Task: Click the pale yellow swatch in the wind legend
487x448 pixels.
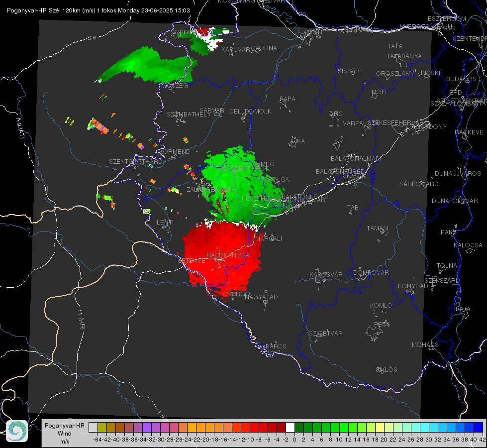Action: (x=380, y=427)
